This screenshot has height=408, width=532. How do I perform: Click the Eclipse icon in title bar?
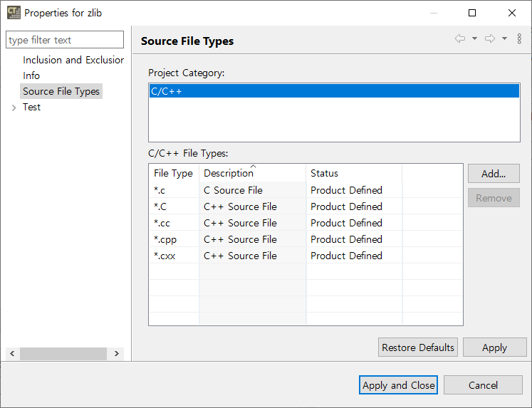tap(14, 13)
